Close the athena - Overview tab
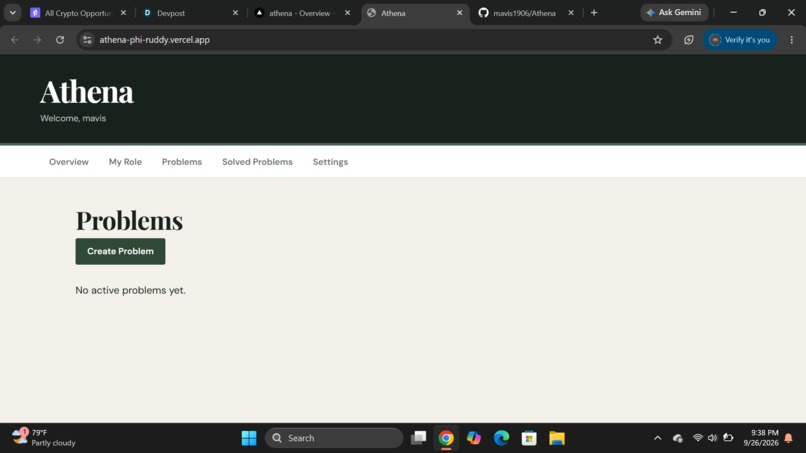This screenshot has height=453, width=806. coord(347,13)
